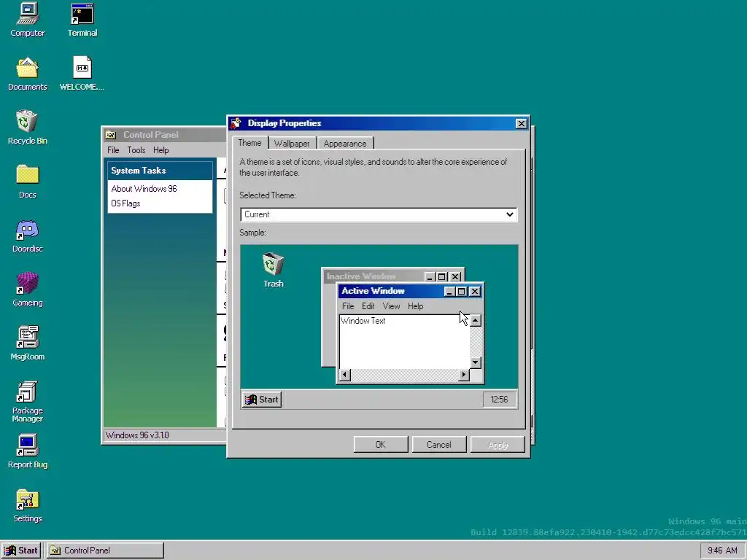Click the sample horizontal scrollbar right arrow
747x560 pixels.
coord(463,376)
